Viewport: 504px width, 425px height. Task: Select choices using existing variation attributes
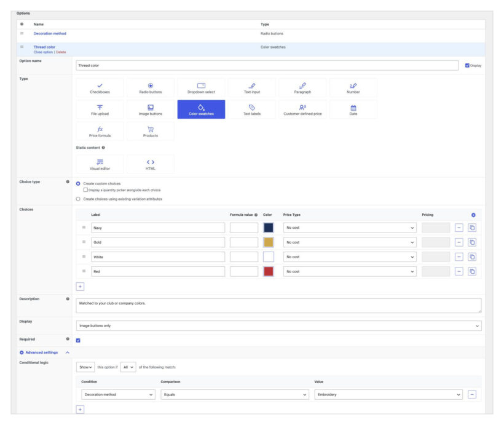[78, 199]
